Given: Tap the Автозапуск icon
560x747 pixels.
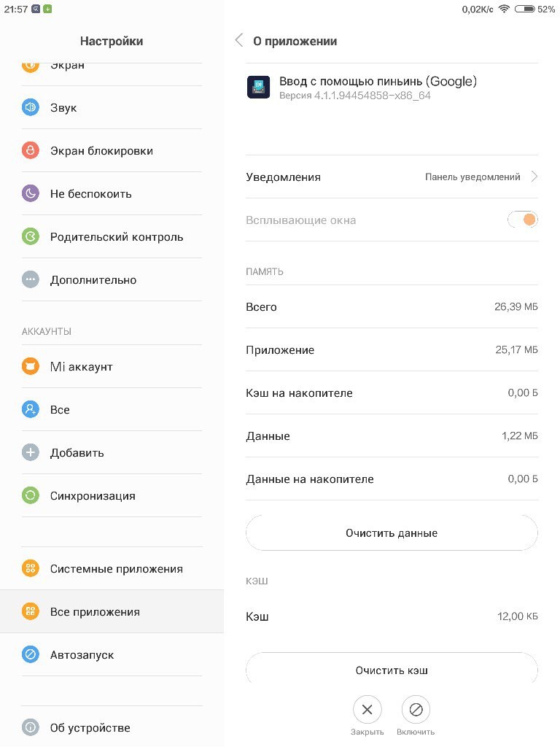Looking at the screenshot, I should pos(31,654).
